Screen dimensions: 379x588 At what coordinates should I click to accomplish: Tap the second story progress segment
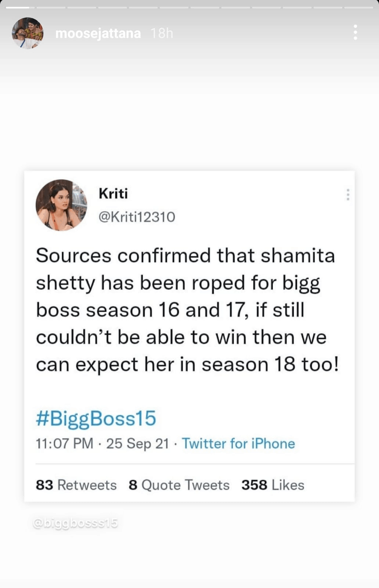(x=51, y=7)
